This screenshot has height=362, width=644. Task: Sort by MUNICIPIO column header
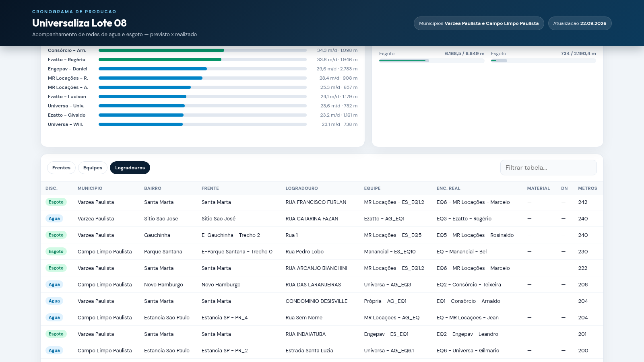(x=90, y=188)
